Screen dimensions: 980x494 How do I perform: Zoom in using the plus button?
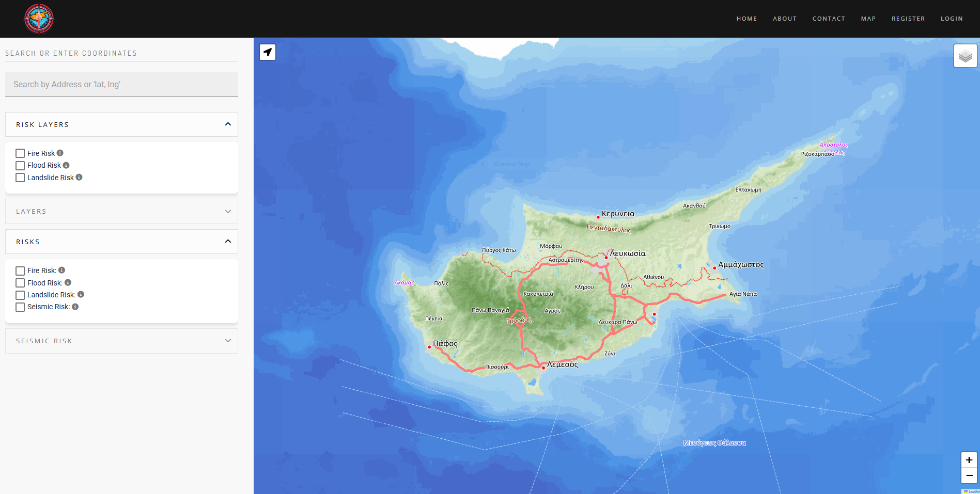click(x=969, y=460)
